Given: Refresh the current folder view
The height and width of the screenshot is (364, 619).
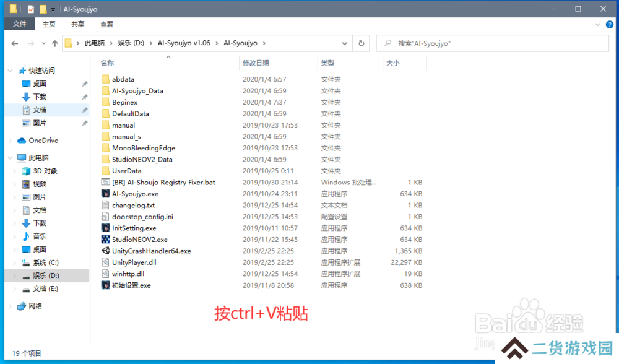Looking at the screenshot, I should coord(361,43).
